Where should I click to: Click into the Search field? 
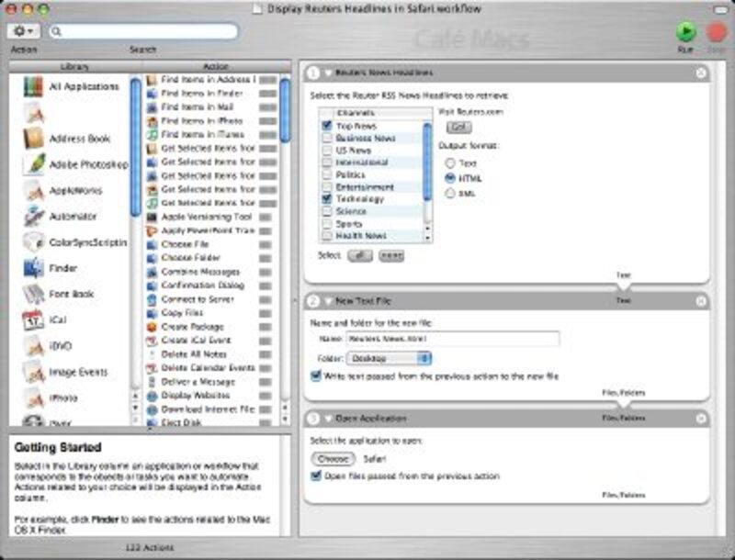tap(143, 31)
